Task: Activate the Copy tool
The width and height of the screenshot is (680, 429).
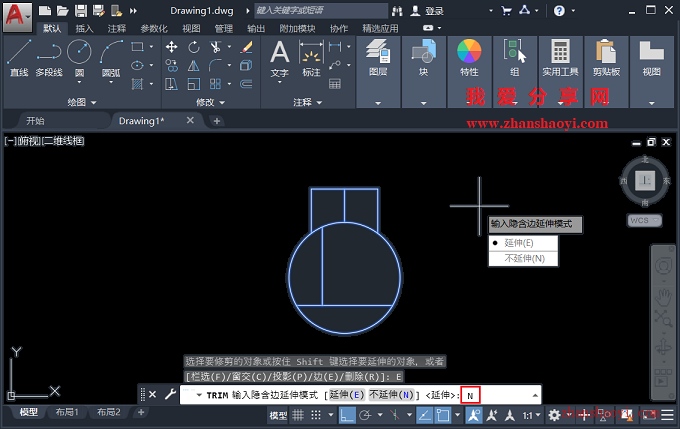Action: click(172, 65)
